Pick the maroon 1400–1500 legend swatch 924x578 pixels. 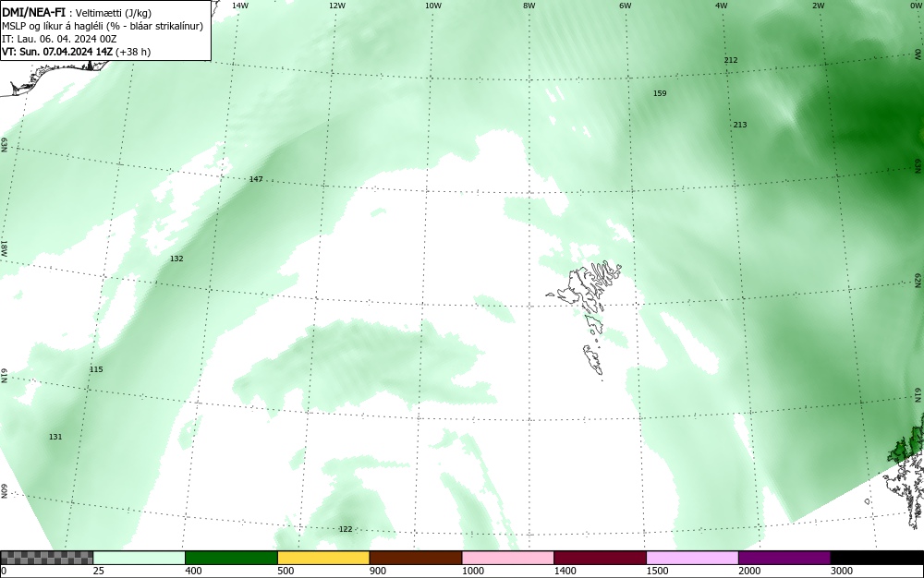click(x=600, y=558)
